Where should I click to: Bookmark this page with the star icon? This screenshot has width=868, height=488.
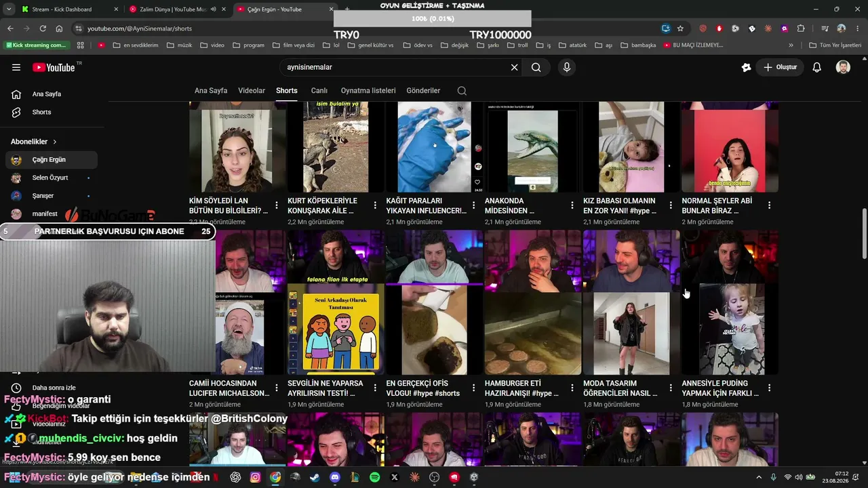680,28
